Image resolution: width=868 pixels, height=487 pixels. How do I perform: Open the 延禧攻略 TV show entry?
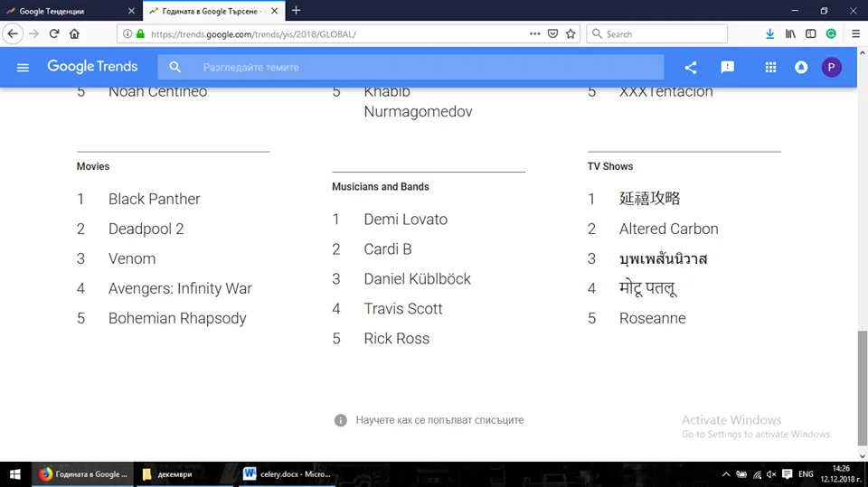tap(649, 199)
